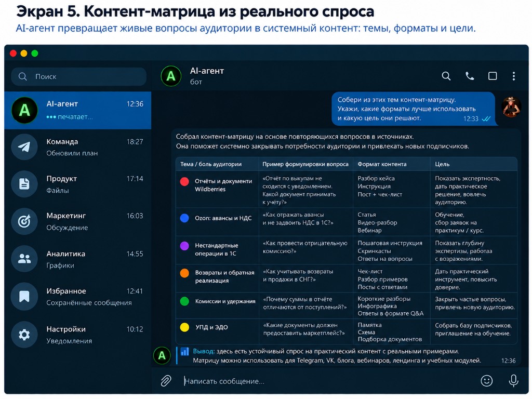
Task: Click the Нестандартные операции в 1С cell
Action: [217, 249]
